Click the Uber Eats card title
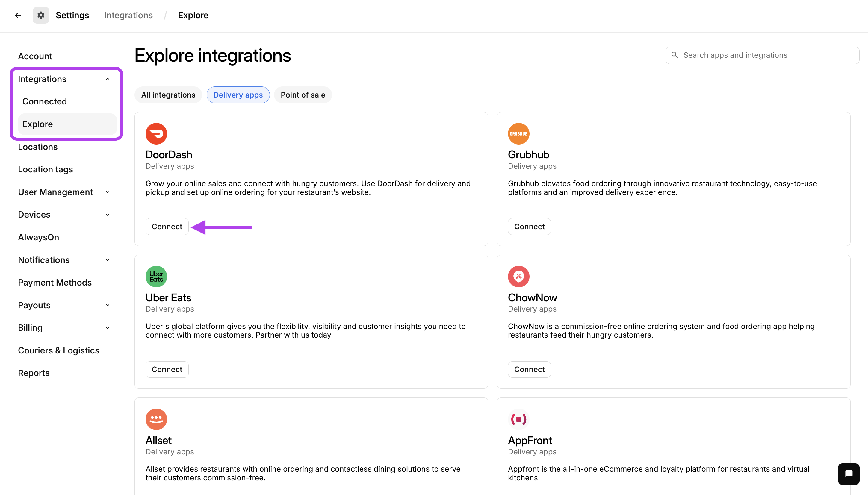Image resolution: width=868 pixels, height=495 pixels. 168,297
